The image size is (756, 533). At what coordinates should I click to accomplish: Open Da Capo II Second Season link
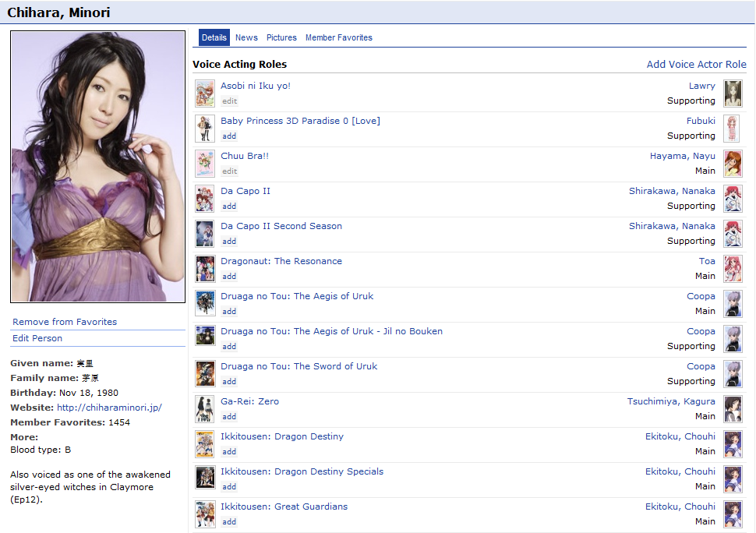tap(281, 226)
